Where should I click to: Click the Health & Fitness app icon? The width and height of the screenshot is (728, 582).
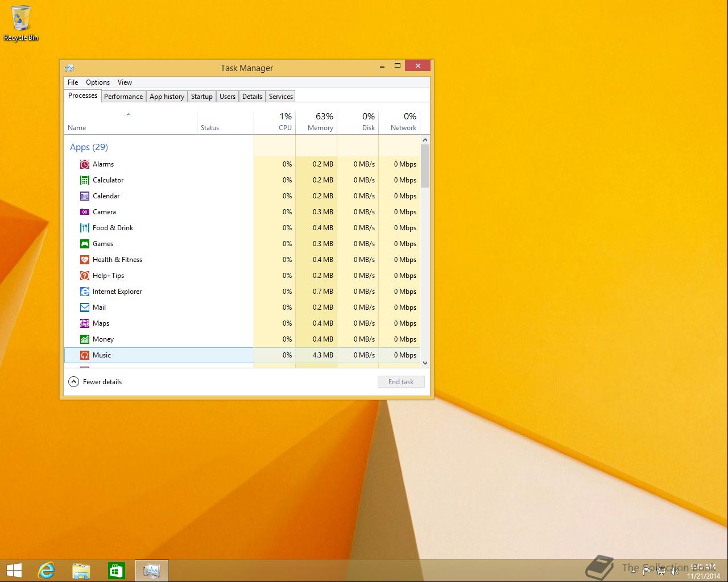(x=85, y=260)
